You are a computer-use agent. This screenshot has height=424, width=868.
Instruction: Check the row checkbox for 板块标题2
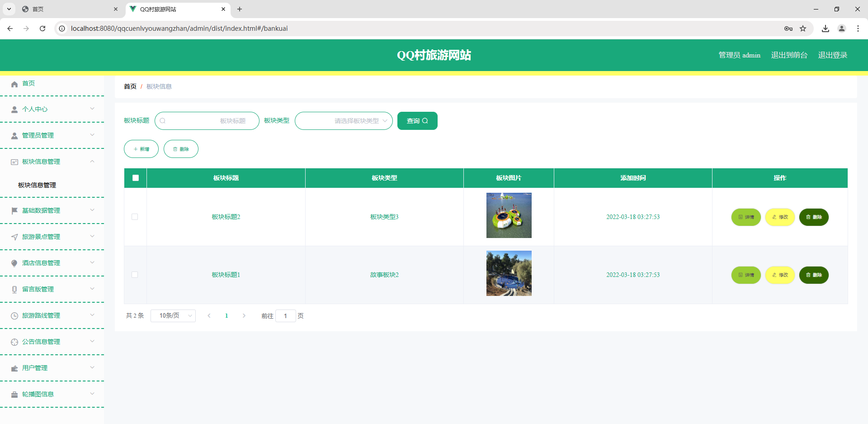coord(135,217)
